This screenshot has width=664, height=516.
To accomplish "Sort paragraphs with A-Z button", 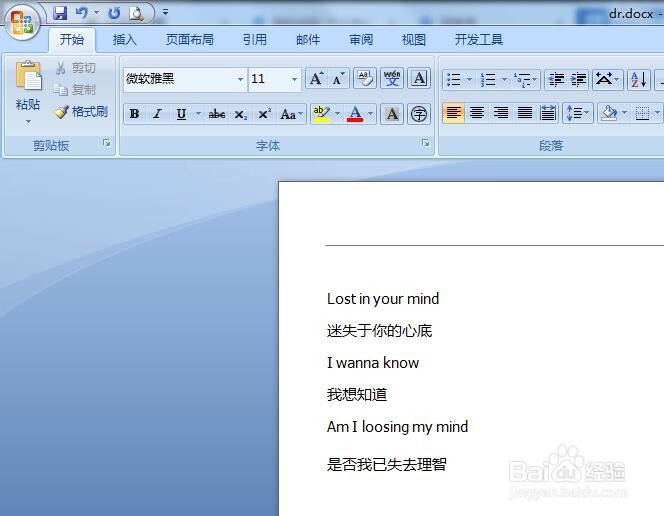I will pyautogui.click(x=639, y=79).
